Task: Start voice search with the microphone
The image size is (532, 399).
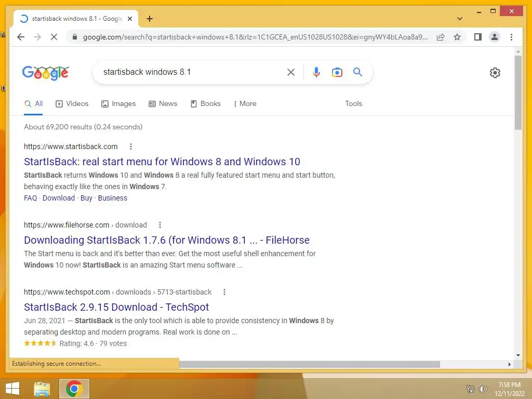Action: (316, 72)
